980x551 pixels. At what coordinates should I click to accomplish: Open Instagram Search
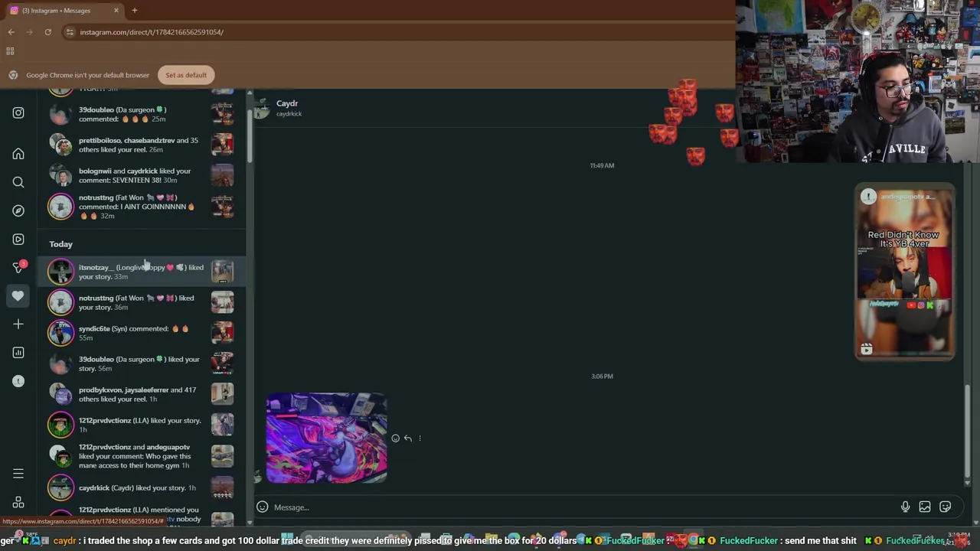(x=18, y=182)
